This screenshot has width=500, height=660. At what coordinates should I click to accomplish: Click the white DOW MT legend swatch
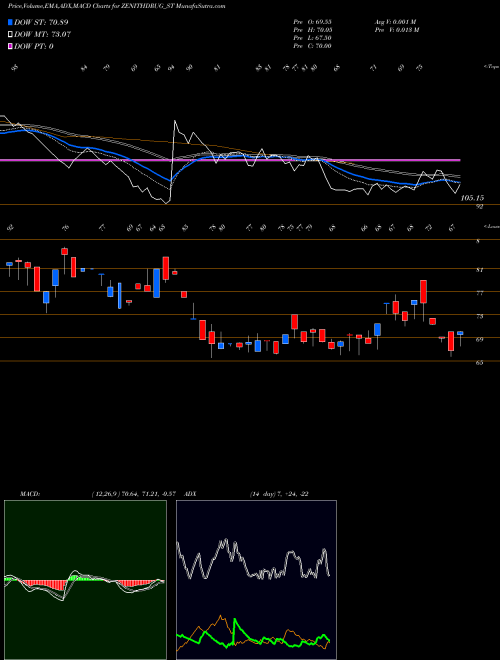(x=10, y=35)
